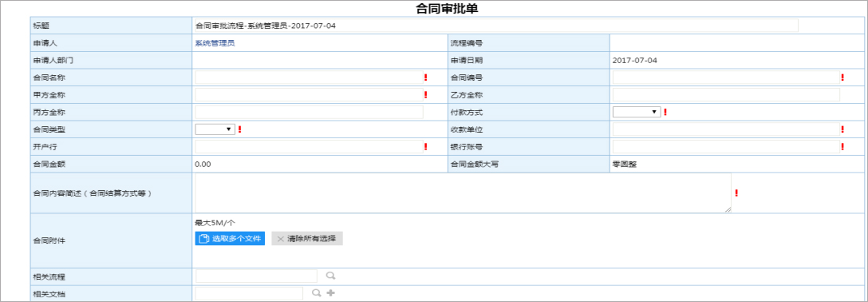Click the 选取多个文件 button
The width and height of the screenshot is (868, 302).
tap(230, 238)
